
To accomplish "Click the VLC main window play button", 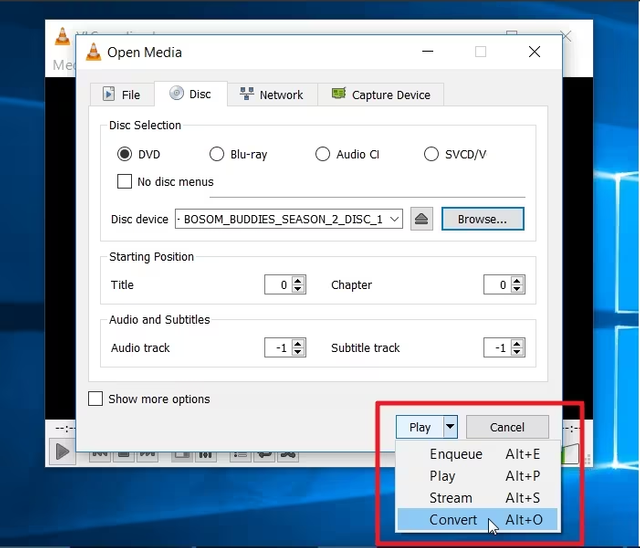I will 62,452.
